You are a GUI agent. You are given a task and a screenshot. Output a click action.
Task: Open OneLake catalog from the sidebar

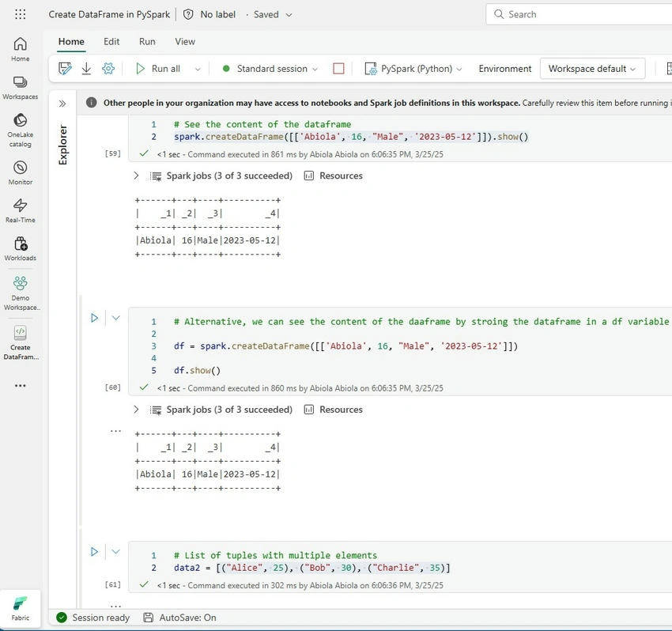click(x=20, y=130)
